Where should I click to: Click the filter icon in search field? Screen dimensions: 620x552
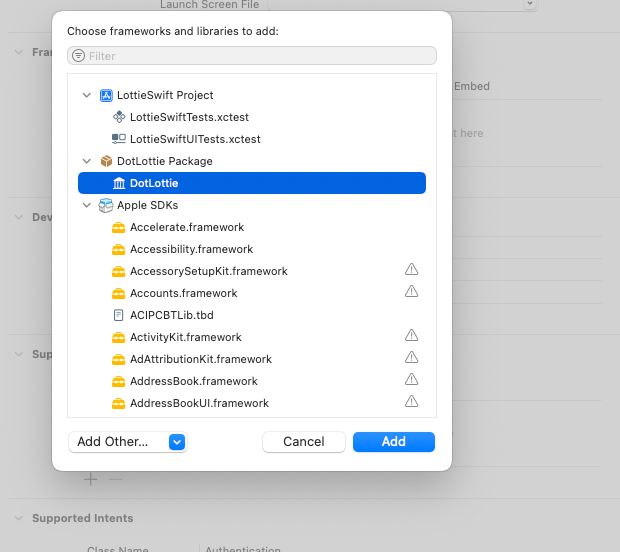coord(78,56)
